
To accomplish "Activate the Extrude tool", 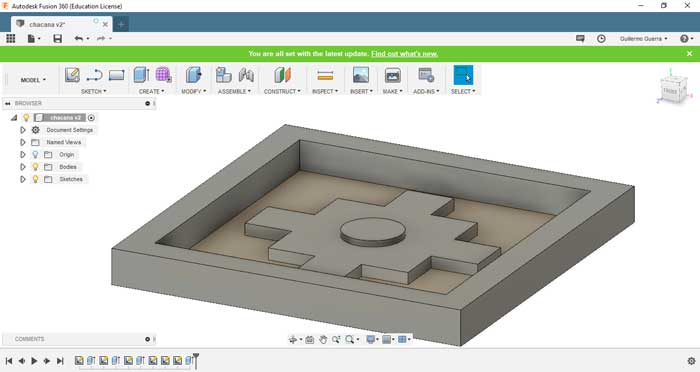I will [x=141, y=75].
